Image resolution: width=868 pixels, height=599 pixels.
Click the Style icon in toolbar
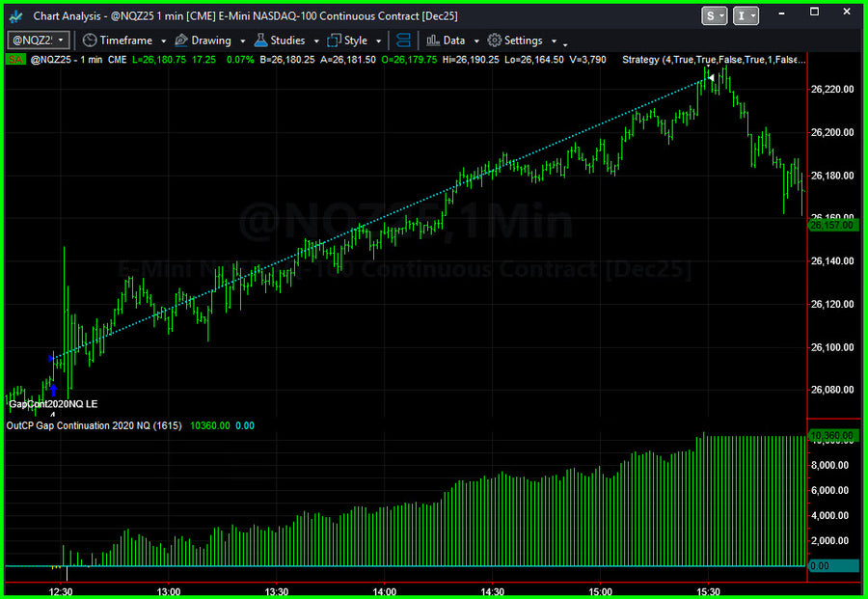335,41
